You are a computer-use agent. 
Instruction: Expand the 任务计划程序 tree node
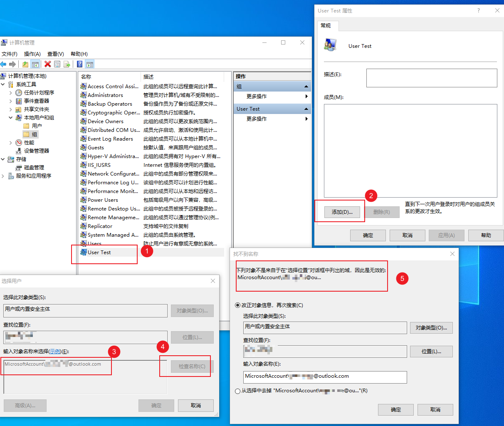pyautogui.click(x=11, y=93)
